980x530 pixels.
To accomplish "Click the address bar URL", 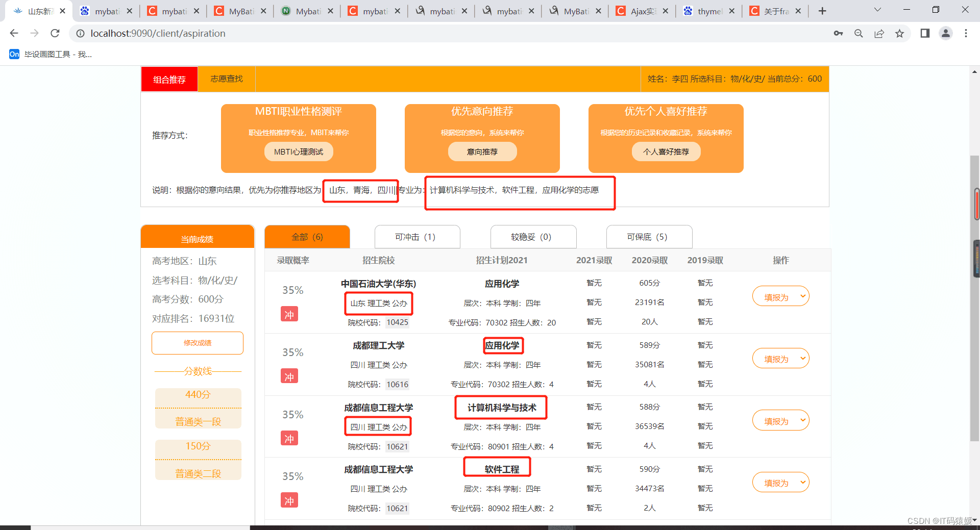I will coord(158,33).
